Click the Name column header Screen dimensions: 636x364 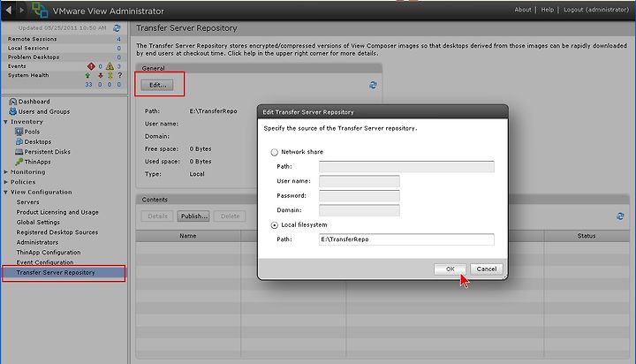pyautogui.click(x=188, y=236)
